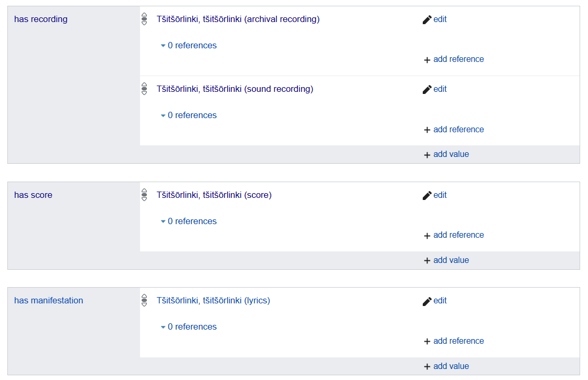Click rank selector icon beside sound recording

(144, 89)
